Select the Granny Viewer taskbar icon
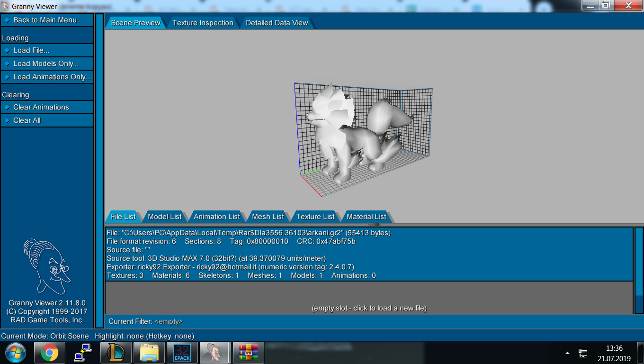The image size is (644, 364). [x=215, y=353]
